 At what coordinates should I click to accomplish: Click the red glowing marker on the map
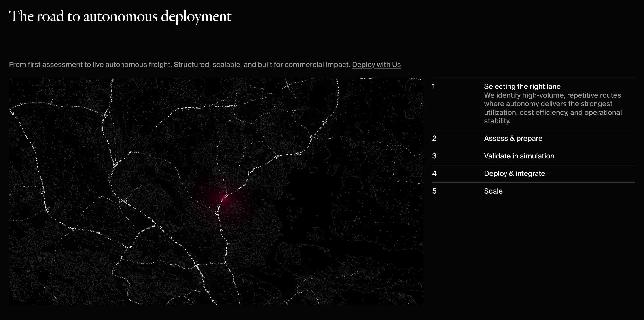(224, 197)
